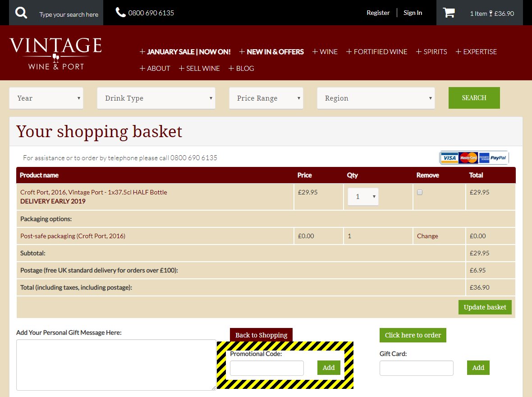Click the Vintage Wine & Port logo
The width and height of the screenshot is (532, 397).
(55, 54)
